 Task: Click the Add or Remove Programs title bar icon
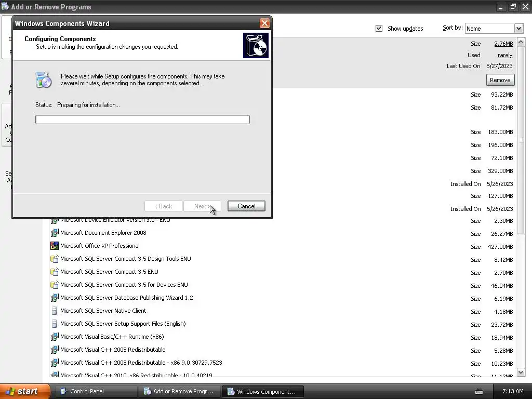pos(5,6)
